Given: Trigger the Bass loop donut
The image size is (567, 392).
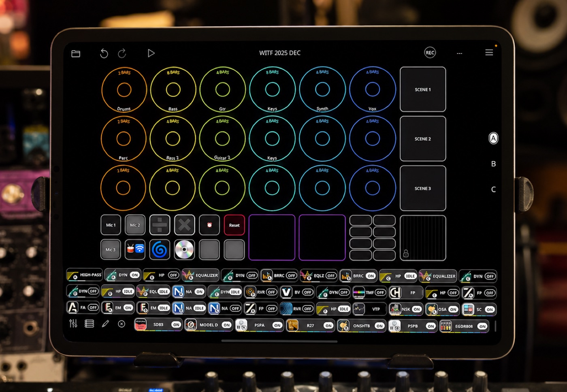Looking at the screenshot, I should pos(173,89).
